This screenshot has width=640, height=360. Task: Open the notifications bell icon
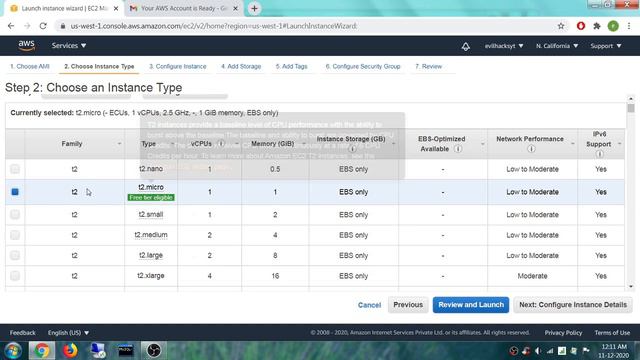[465, 46]
